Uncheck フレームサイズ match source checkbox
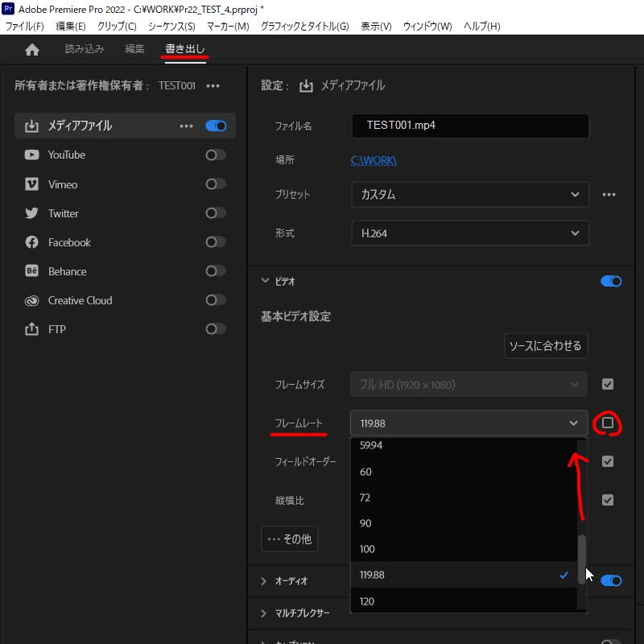 (x=608, y=385)
